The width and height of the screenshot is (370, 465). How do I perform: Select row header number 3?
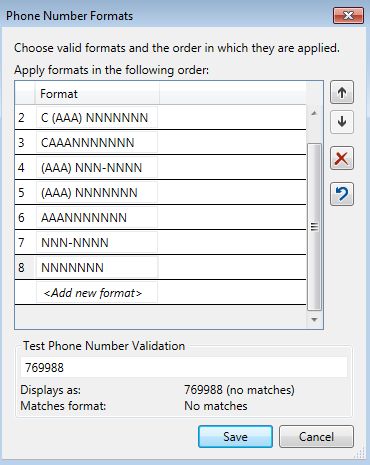point(25,143)
